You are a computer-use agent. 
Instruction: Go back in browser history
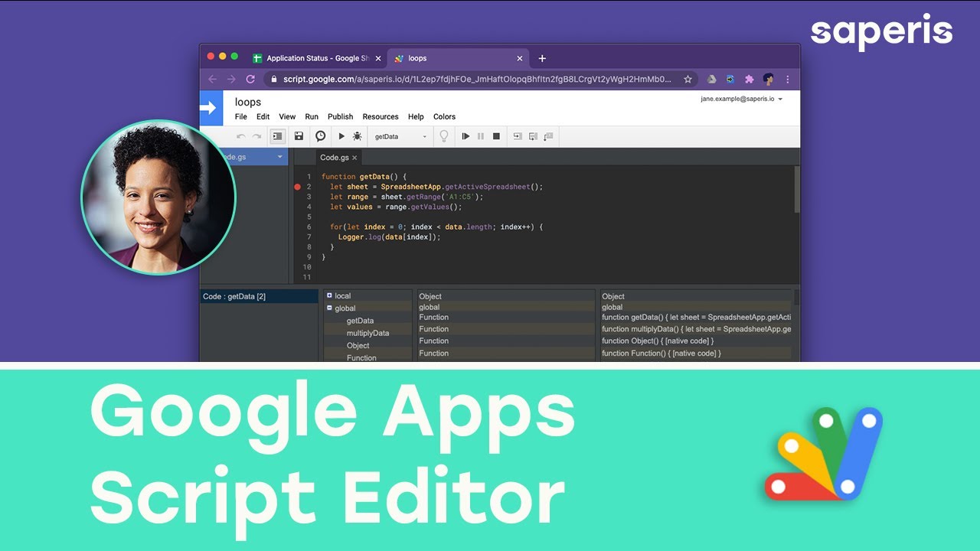tap(212, 79)
